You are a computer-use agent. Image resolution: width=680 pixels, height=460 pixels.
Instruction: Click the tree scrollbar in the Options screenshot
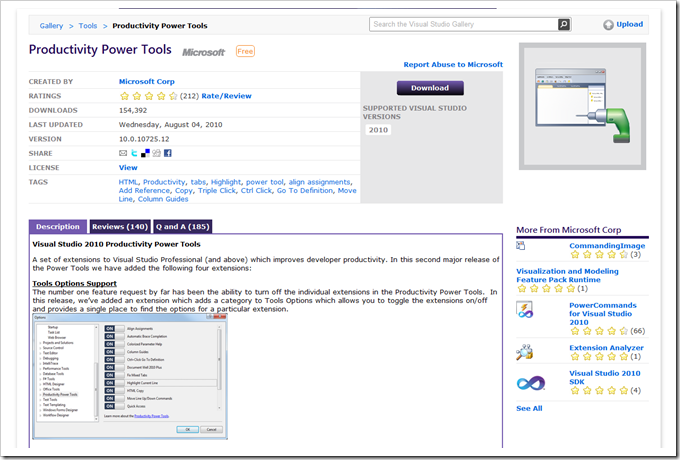pos(96,373)
